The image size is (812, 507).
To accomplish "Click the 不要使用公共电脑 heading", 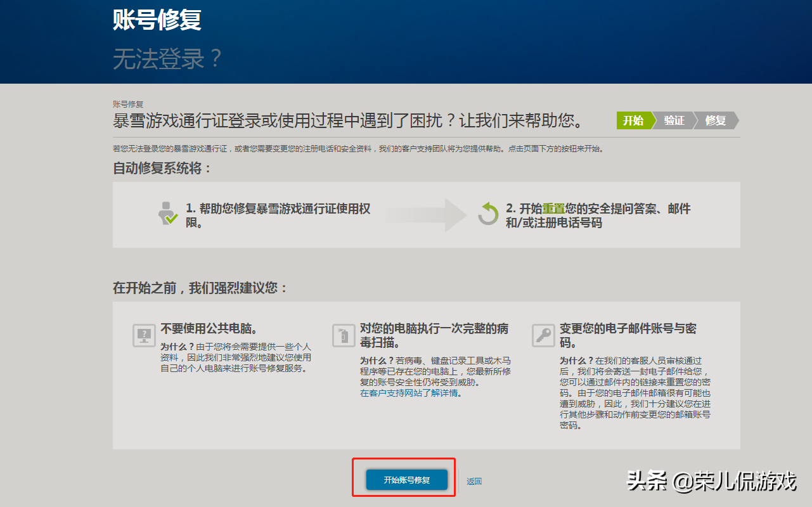I will pos(209,329).
